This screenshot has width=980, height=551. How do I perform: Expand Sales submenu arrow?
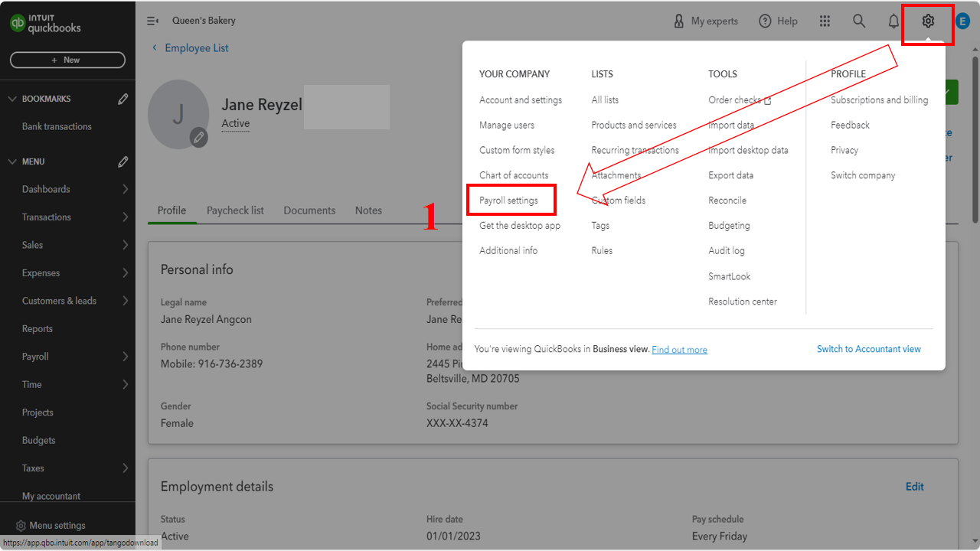tap(125, 245)
